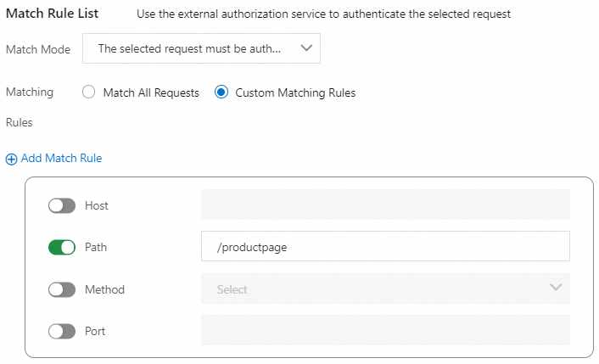Viewport: 599px width, 364px height.
Task: Click the Host input field
Action: [x=384, y=205]
